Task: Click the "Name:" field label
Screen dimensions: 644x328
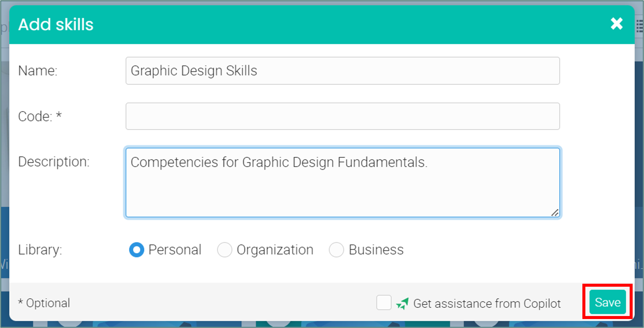Action: pos(38,71)
